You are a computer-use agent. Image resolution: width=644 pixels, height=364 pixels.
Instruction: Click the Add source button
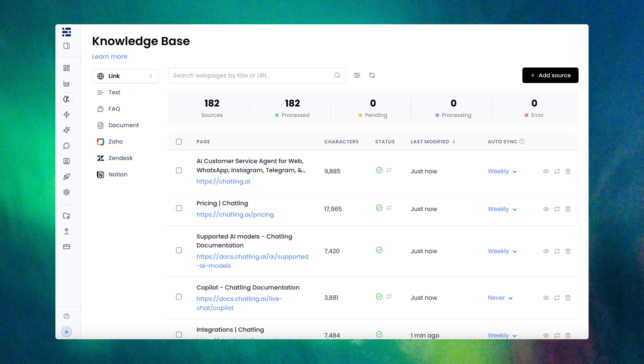(550, 75)
